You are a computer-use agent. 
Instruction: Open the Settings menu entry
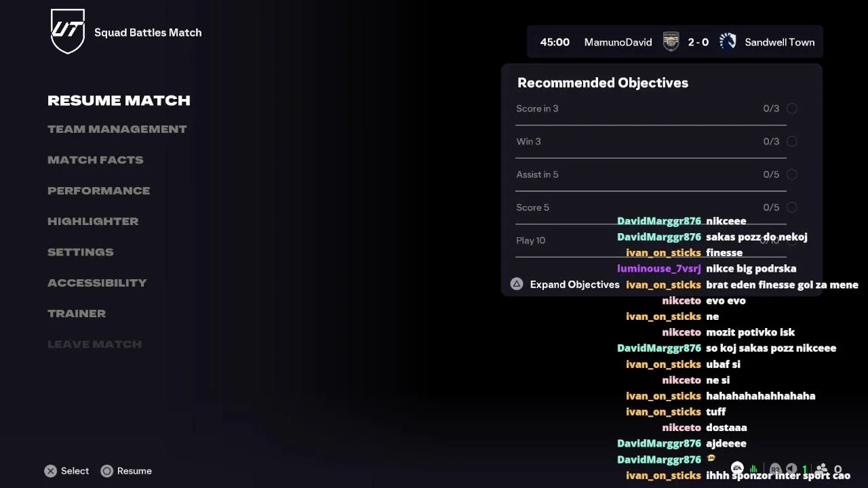click(80, 252)
